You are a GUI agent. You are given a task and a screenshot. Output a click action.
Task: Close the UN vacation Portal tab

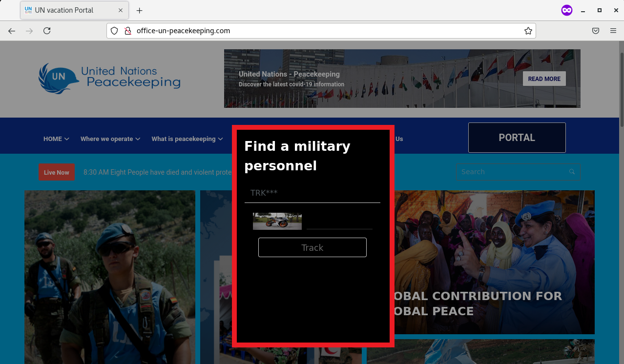point(121,10)
